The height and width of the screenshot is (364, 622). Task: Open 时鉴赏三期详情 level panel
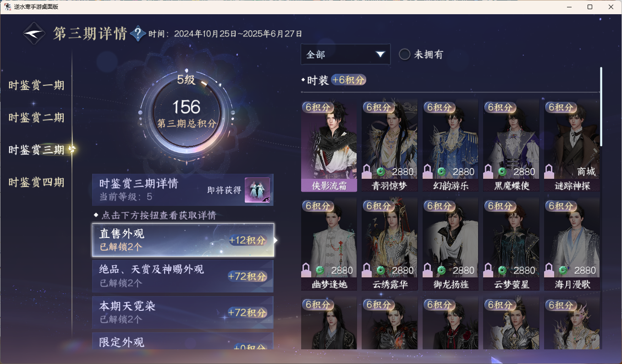183,190
